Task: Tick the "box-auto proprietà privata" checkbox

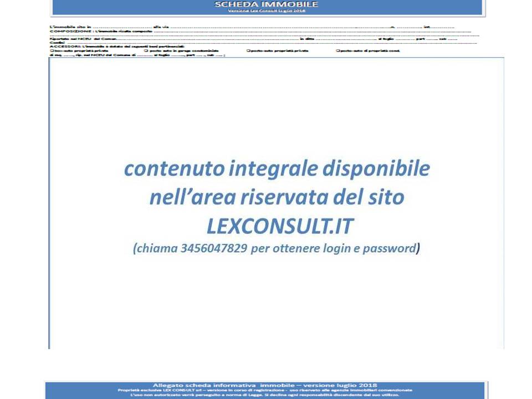Action: pos(51,50)
